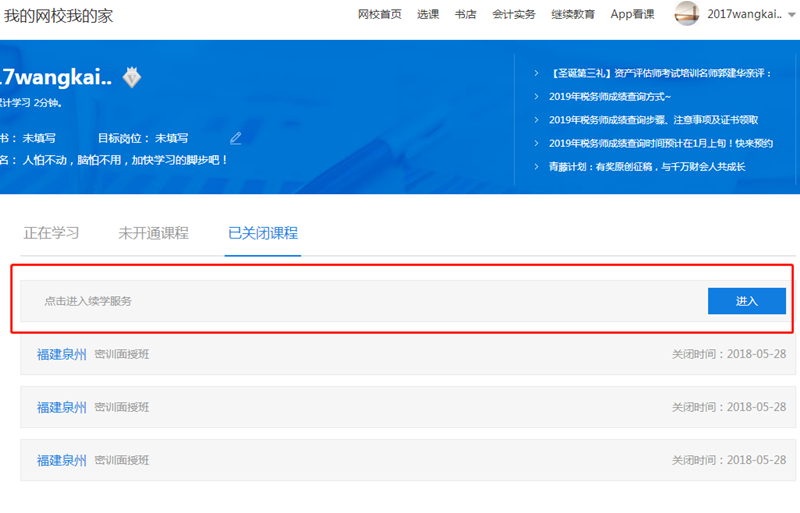
Task: Open news link 税务师成绩查询步骤、注意事项
Action: pos(654,120)
